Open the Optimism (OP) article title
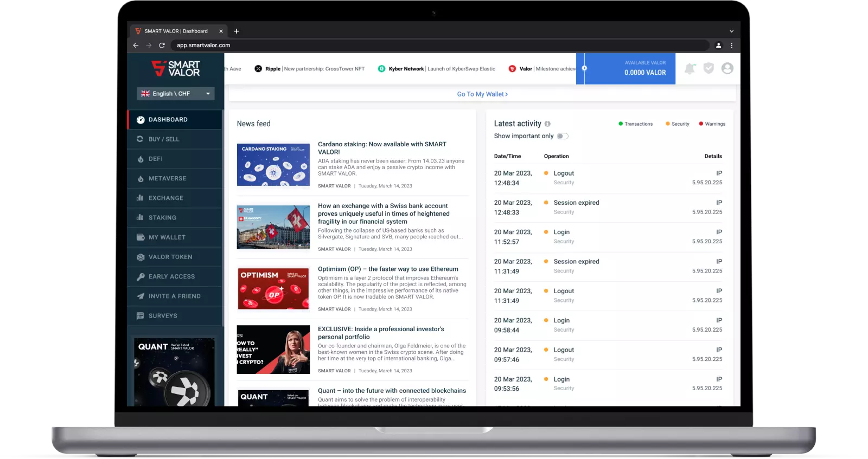This screenshot has height=459, width=868. coord(388,269)
